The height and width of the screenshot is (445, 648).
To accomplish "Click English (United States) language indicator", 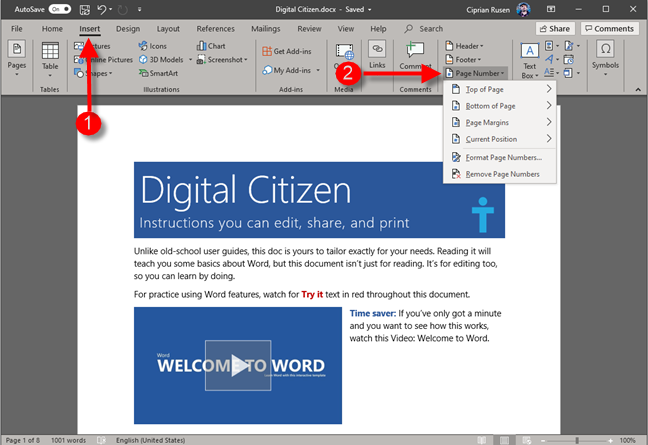I will 150,440.
